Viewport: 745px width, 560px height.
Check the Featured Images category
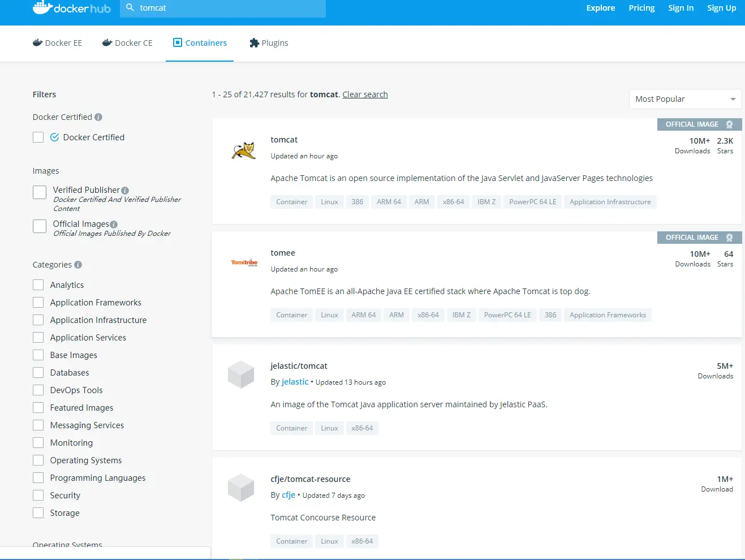(38, 408)
